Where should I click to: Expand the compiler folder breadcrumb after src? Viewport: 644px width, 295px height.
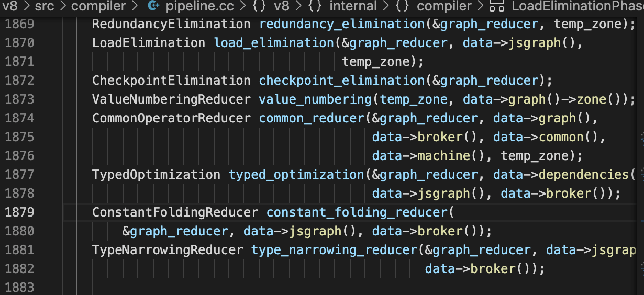98,6
